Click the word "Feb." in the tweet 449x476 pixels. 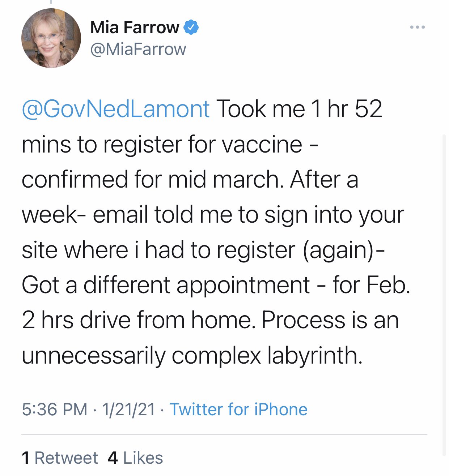pos(388,285)
